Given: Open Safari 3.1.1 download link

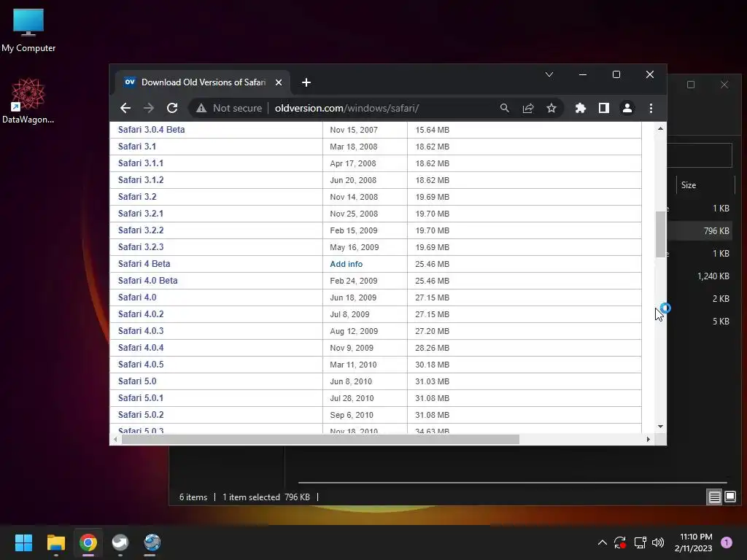Looking at the screenshot, I should [141, 163].
